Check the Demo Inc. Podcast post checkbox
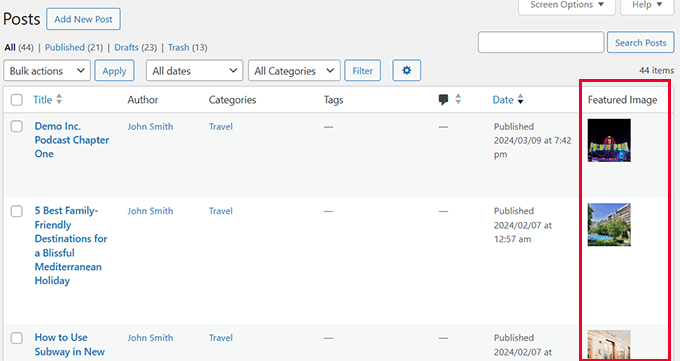This screenshot has width=680, height=361. pyautogui.click(x=16, y=126)
